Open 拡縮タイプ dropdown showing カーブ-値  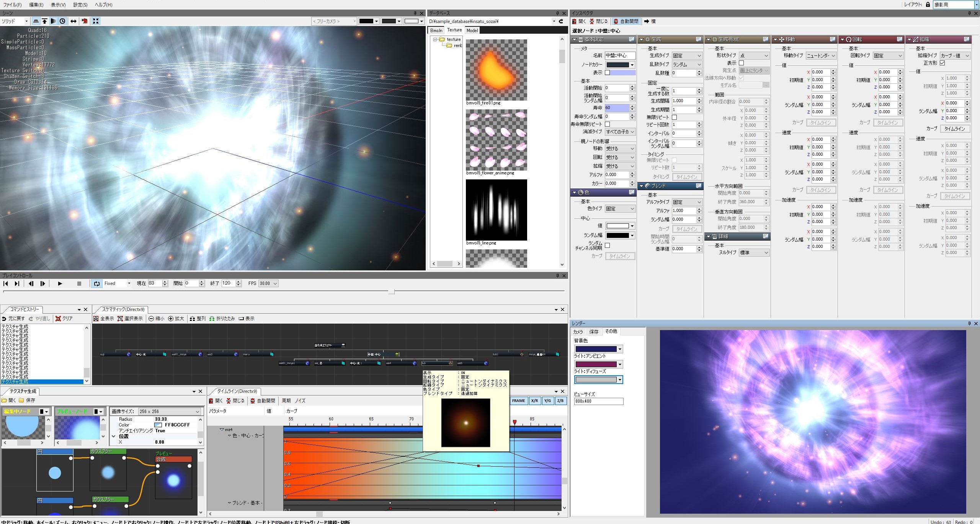pos(955,56)
